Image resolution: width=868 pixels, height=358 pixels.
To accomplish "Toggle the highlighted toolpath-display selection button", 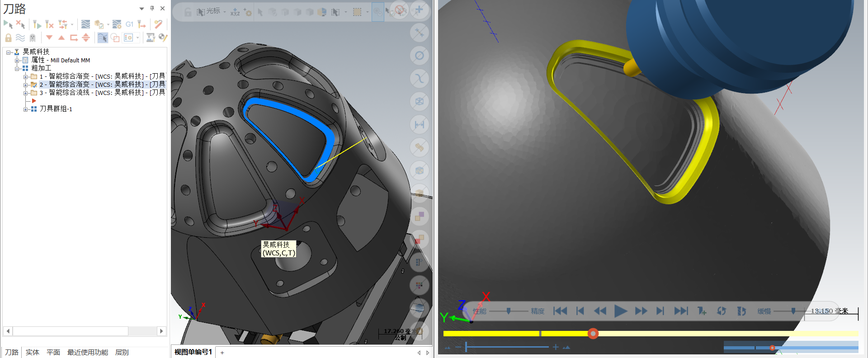I will click(103, 38).
